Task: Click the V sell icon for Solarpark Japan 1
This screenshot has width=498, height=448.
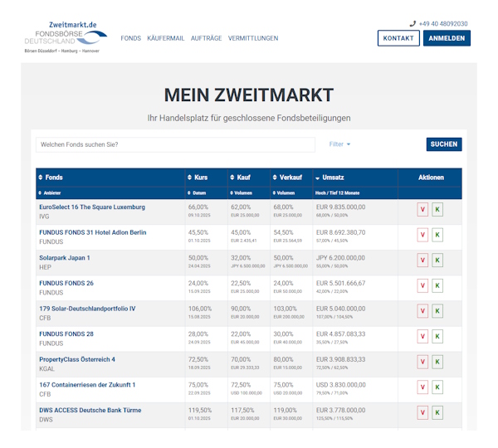Action: pos(422,261)
